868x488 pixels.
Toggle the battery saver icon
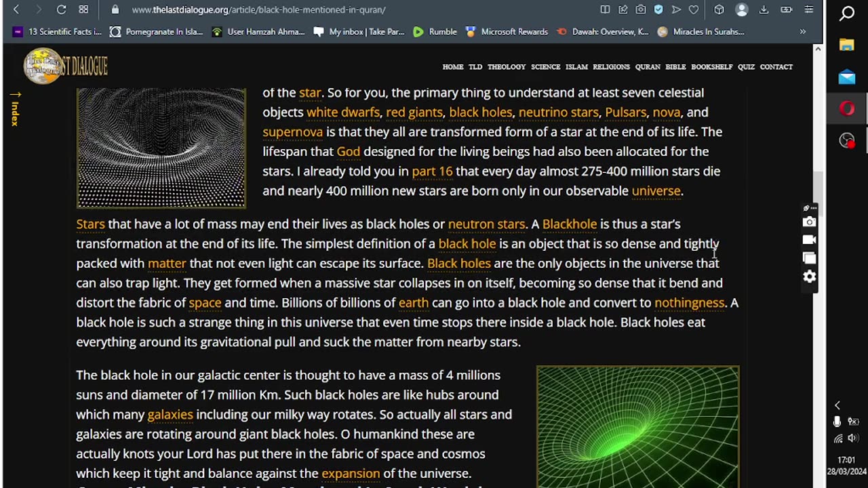(x=787, y=9)
